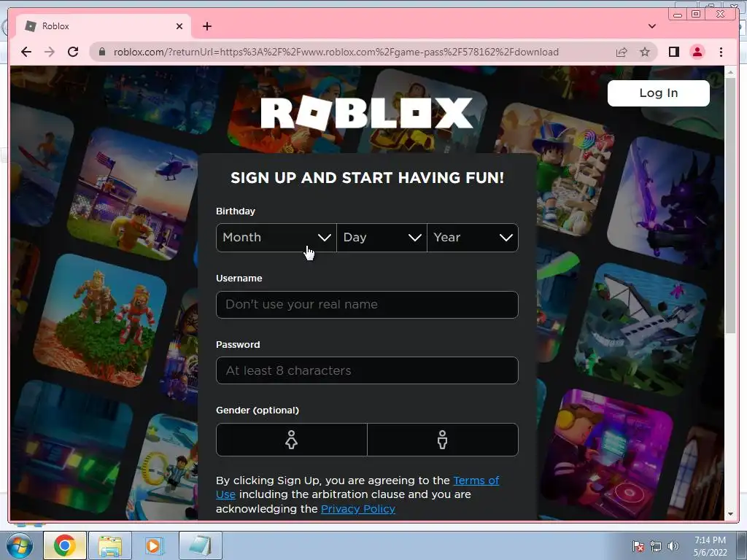Select the male gender option

click(443, 440)
